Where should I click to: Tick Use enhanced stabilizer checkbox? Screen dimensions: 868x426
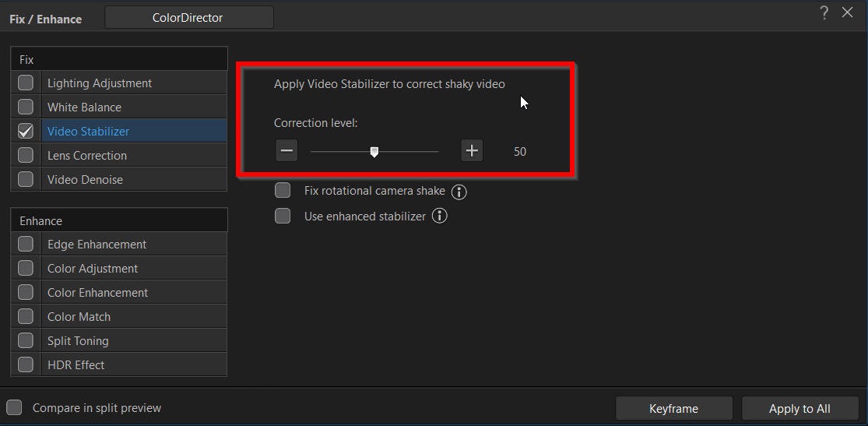283,216
